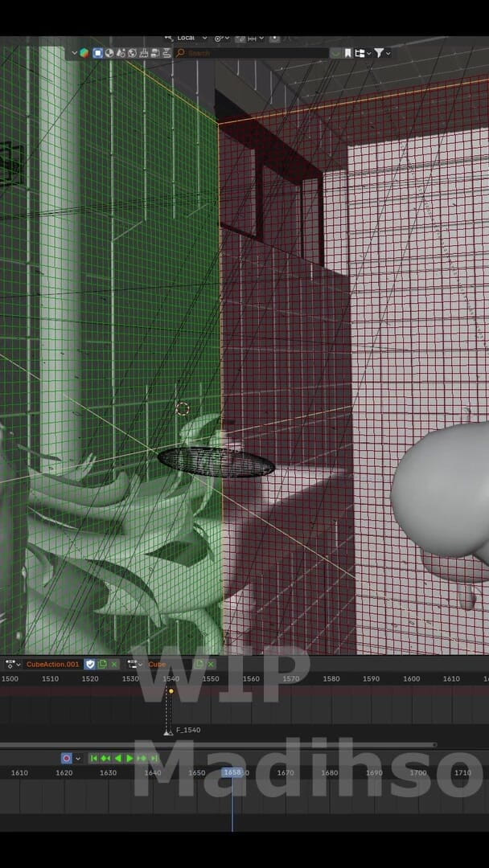Screen dimensions: 489x868
Task: Expand the arrow next to the filter funnel
Action: point(388,53)
